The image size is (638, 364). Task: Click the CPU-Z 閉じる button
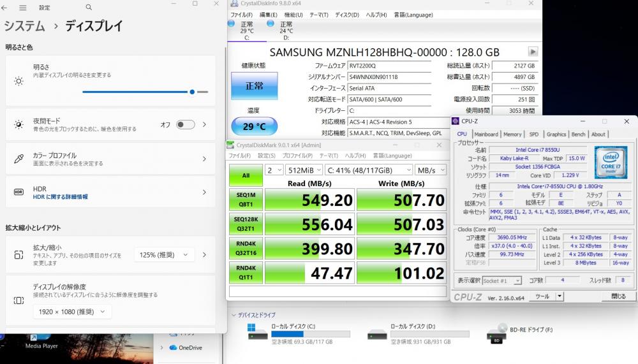(618, 296)
